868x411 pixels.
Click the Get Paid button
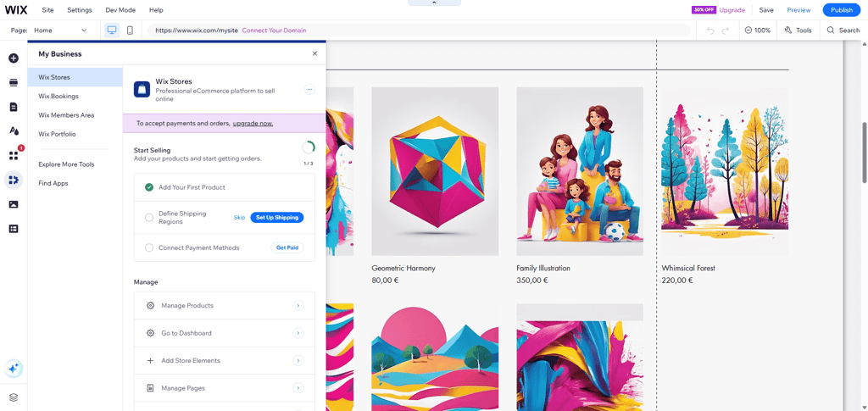coord(287,247)
